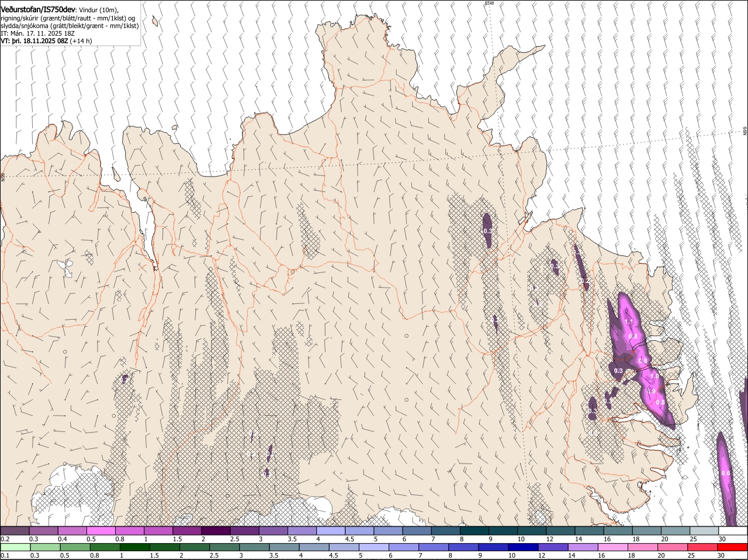Pick the first 0.2–0.3 mauve swatch in upper legend
This screenshot has height=560, width=748.
click(x=15, y=531)
